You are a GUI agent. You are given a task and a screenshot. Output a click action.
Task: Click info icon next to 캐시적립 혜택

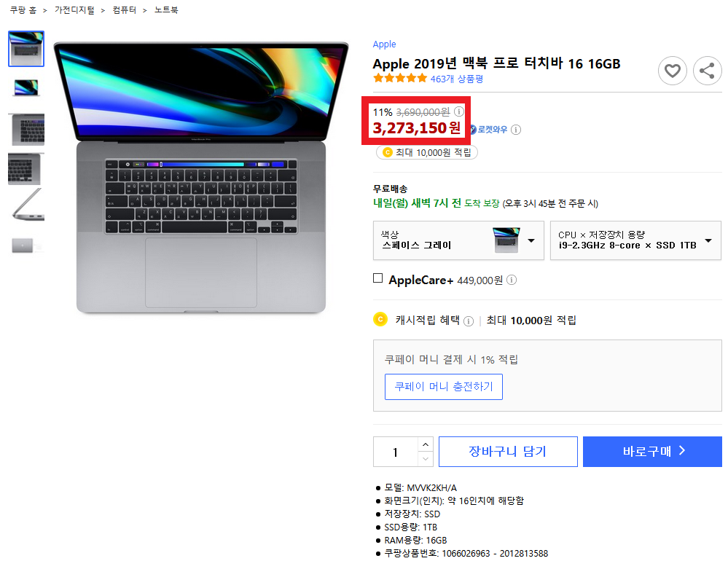[x=469, y=321]
